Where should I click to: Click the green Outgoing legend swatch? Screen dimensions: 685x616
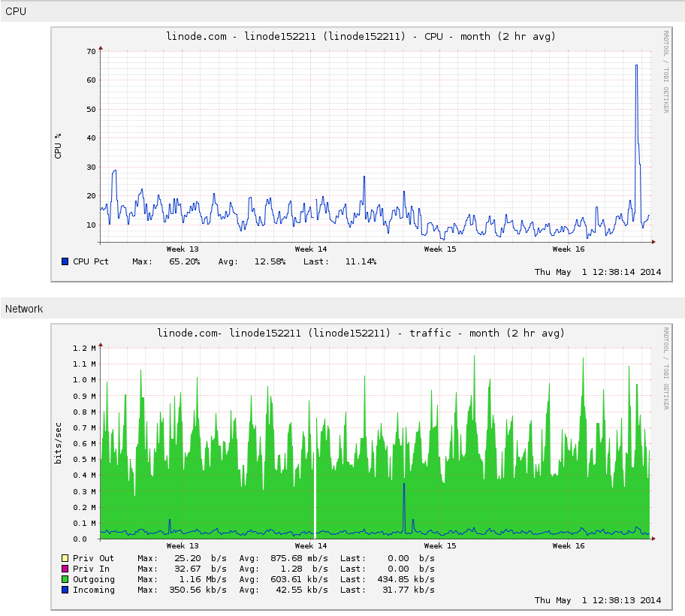click(x=65, y=579)
